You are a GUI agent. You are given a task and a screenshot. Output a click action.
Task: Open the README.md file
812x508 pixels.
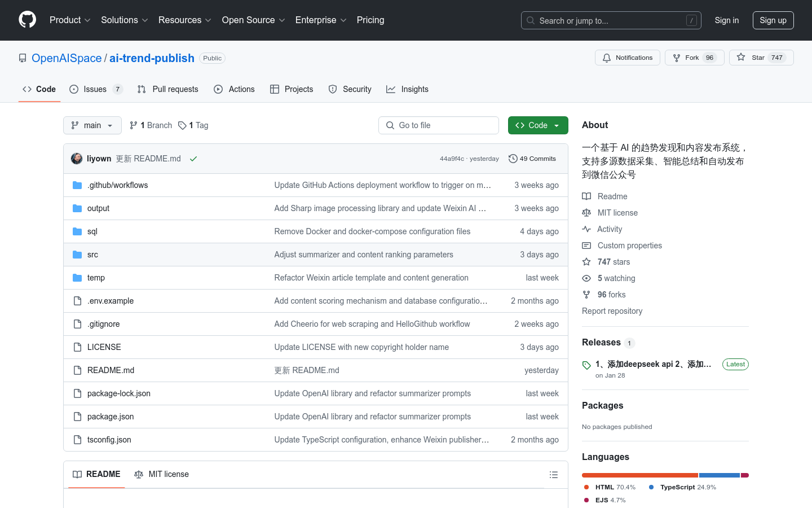pyautogui.click(x=111, y=370)
